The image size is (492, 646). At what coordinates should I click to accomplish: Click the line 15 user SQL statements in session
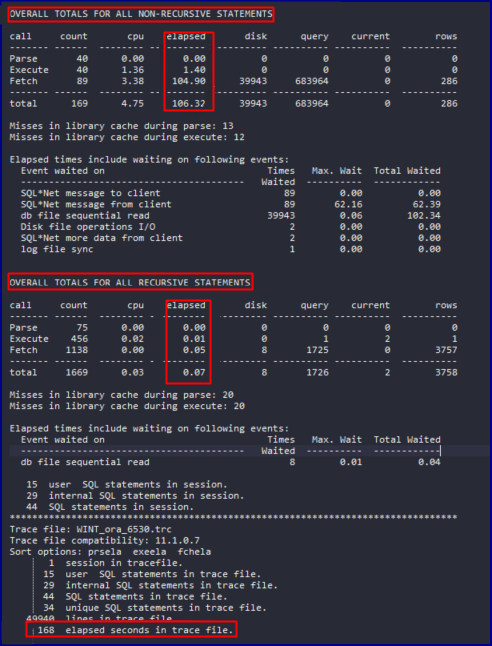[127, 484]
